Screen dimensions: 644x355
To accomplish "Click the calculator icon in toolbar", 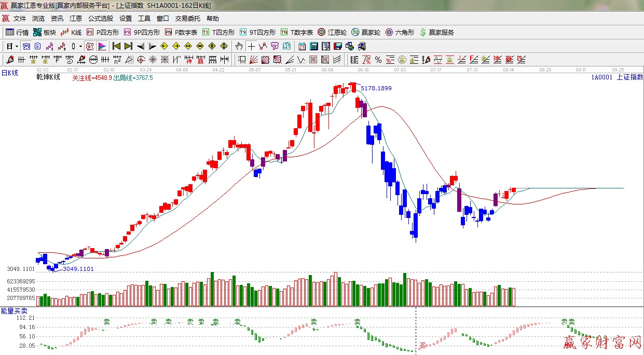I will (313, 46).
